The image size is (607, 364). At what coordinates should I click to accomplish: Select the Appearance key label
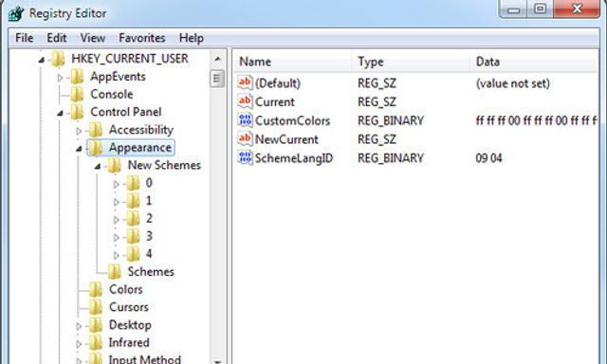pyautogui.click(x=140, y=148)
